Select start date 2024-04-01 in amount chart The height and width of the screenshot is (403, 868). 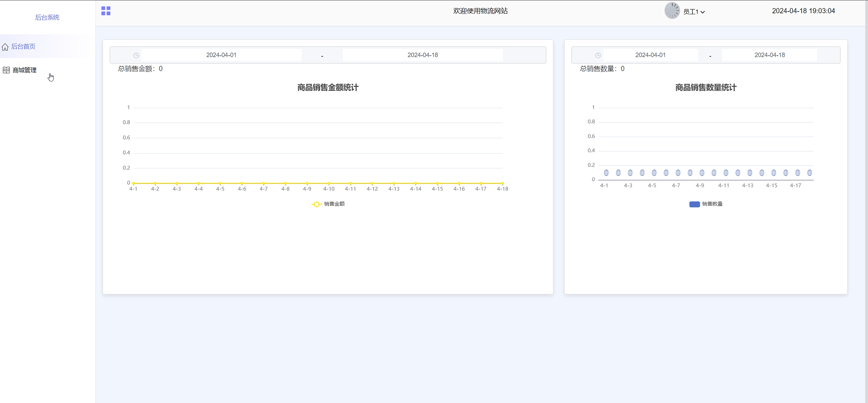pos(221,55)
